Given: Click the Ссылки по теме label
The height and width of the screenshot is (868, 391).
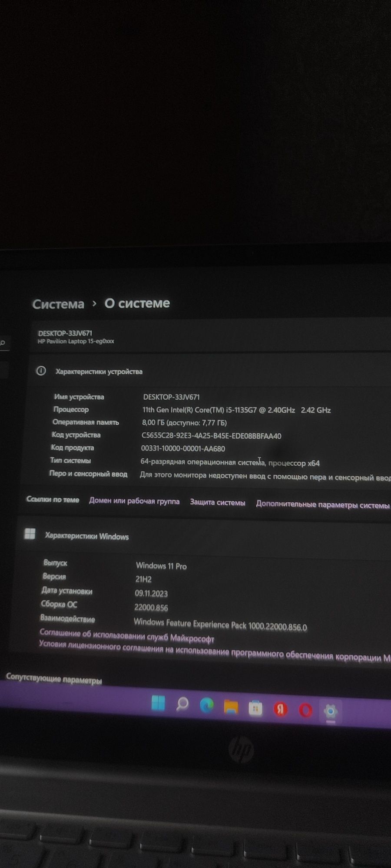Looking at the screenshot, I should click(x=53, y=500).
